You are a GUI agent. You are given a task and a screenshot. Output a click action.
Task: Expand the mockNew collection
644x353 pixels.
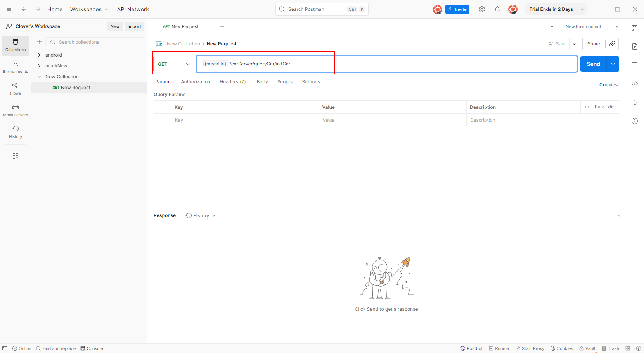(x=39, y=66)
